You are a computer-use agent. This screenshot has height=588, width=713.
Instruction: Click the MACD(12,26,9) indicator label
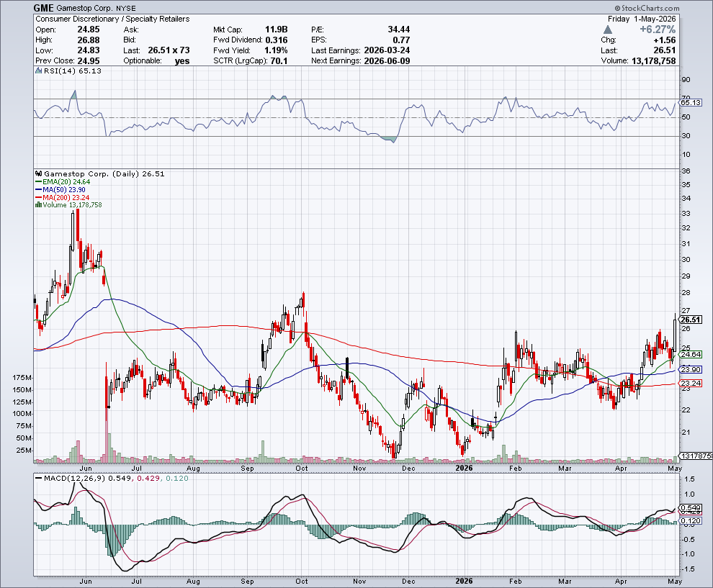(x=74, y=479)
